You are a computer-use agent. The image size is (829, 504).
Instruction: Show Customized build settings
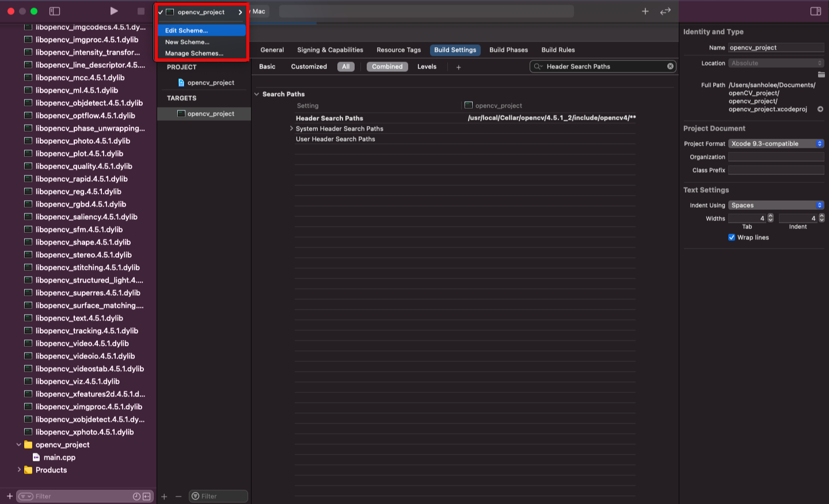(x=309, y=67)
